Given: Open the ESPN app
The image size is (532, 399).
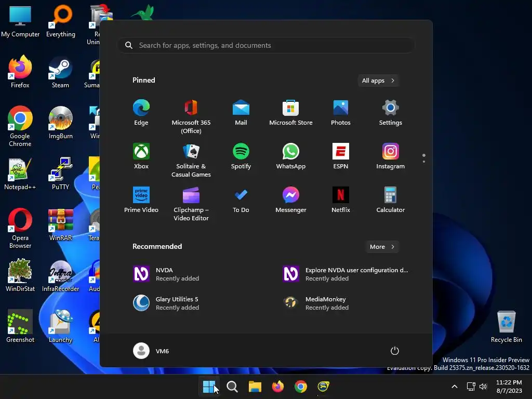Looking at the screenshot, I should 341,156.
